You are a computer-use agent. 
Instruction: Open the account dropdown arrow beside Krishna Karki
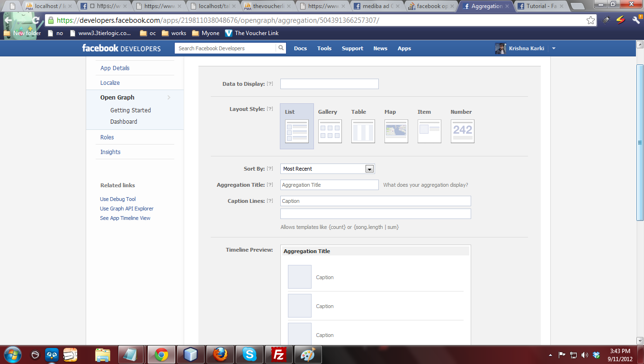coord(554,48)
